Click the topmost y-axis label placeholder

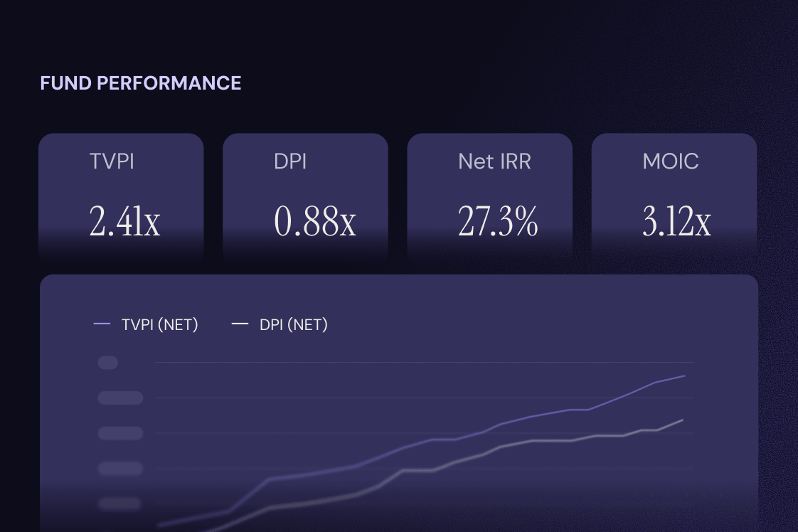tap(108, 363)
